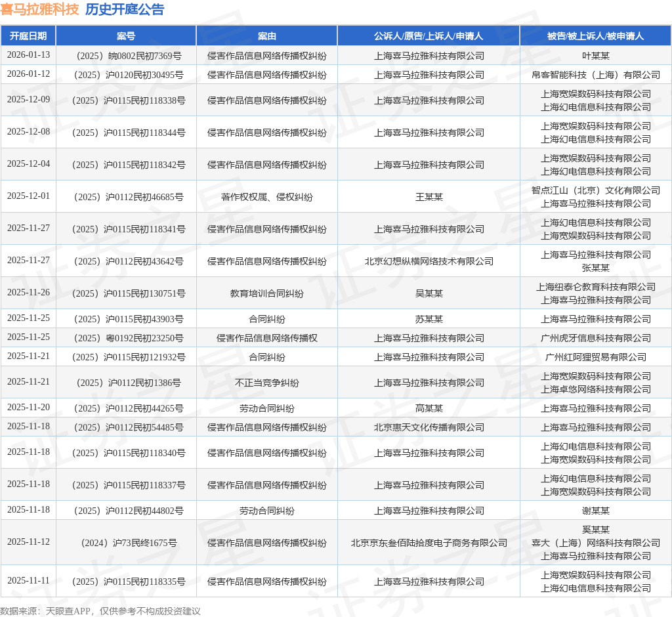The height and width of the screenshot is (617, 672).
Task: Click the 公诉人/原告/上诉人/申请人 column header
Action: click(x=429, y=36)
